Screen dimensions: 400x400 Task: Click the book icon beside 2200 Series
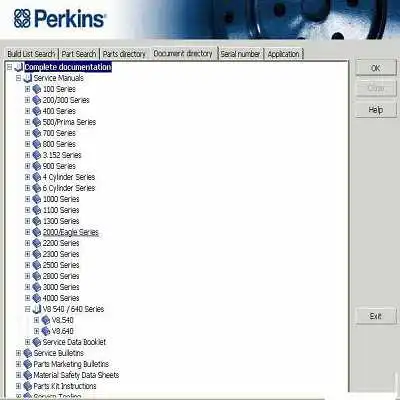37,243
